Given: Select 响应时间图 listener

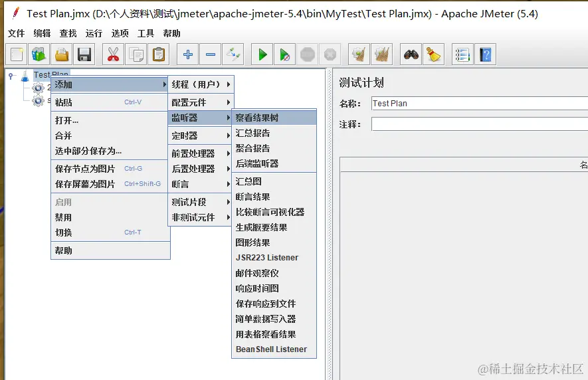Looking at the screenshot, I should [274, 288].
